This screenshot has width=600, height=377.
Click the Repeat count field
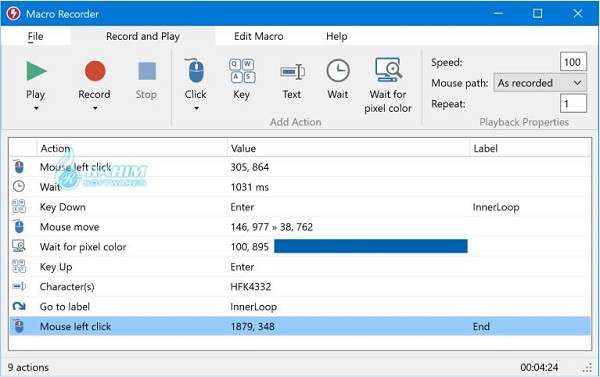point(573,103)
